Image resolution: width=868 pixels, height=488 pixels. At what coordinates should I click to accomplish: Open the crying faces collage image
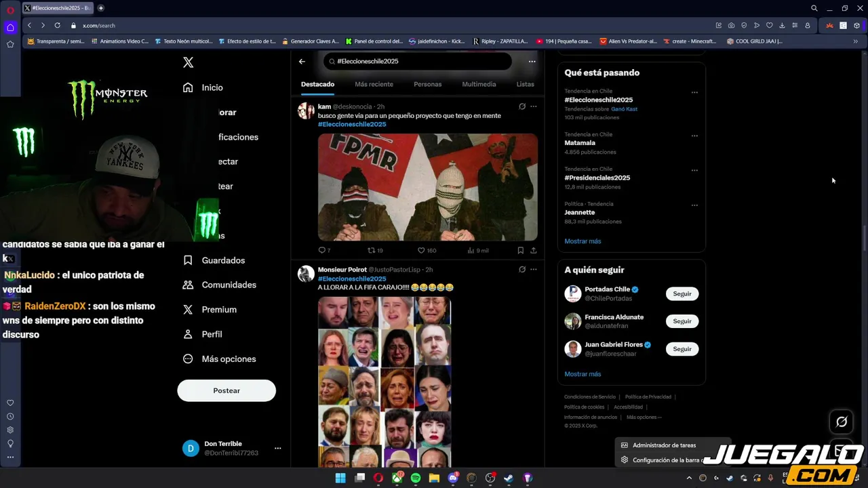pos(384,382)
